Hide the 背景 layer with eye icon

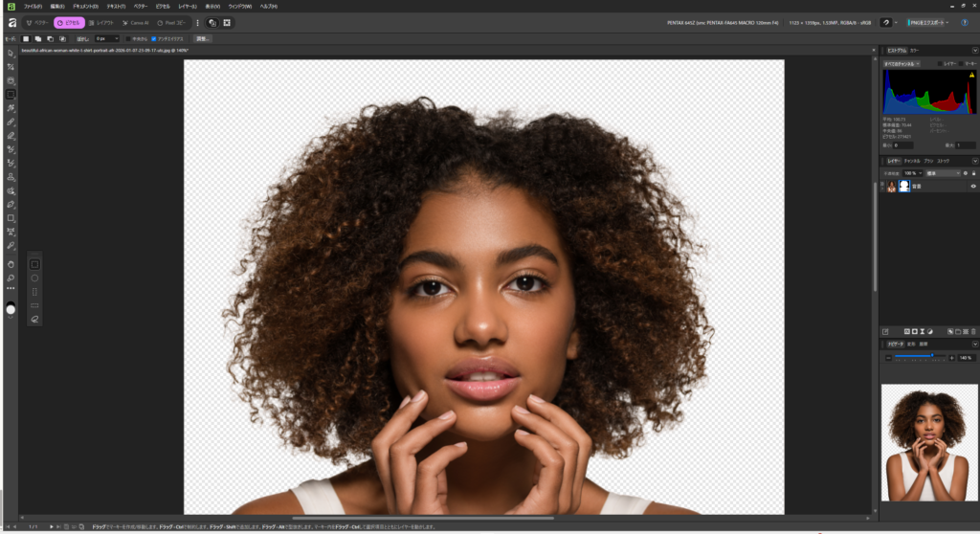[972, 187]
